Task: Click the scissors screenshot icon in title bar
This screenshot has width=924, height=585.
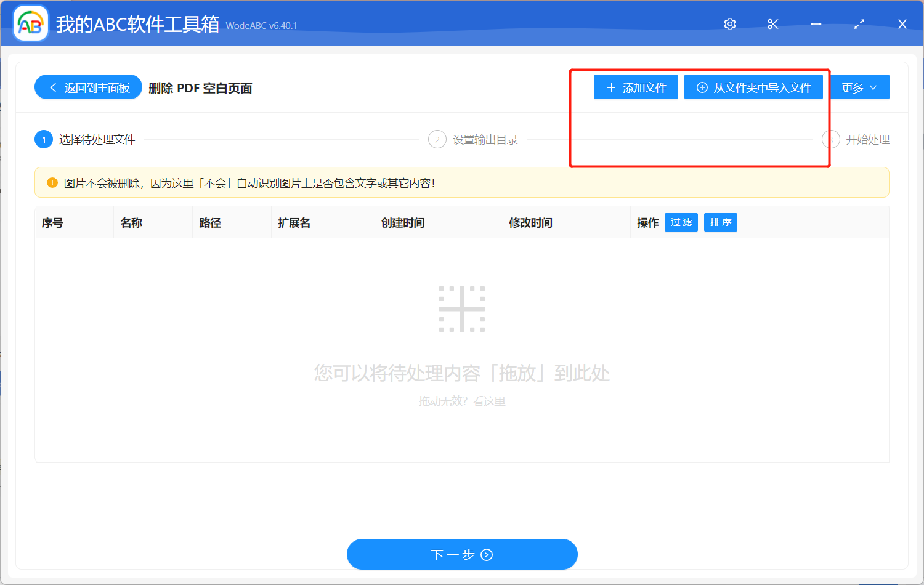Action: (772, 24)
